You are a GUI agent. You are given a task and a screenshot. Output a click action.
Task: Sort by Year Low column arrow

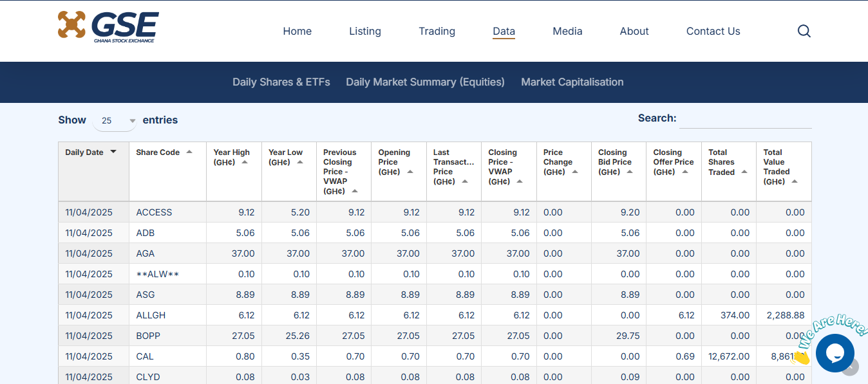300,162
